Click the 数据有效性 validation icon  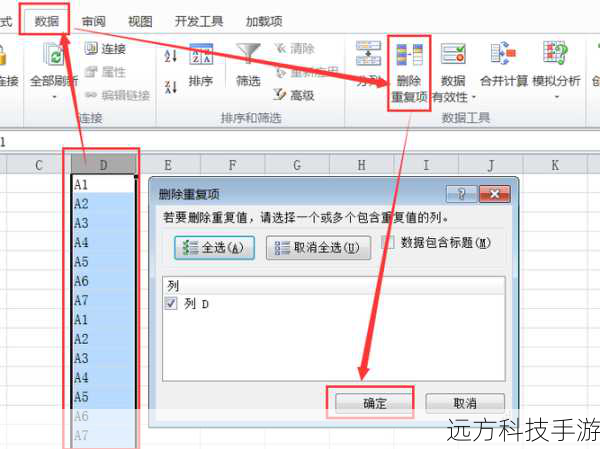point(453,54)
